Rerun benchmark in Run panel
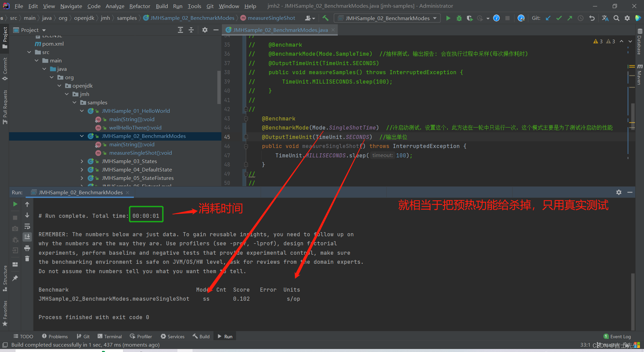Screen dimensions: 644x352 pos(15,204)
